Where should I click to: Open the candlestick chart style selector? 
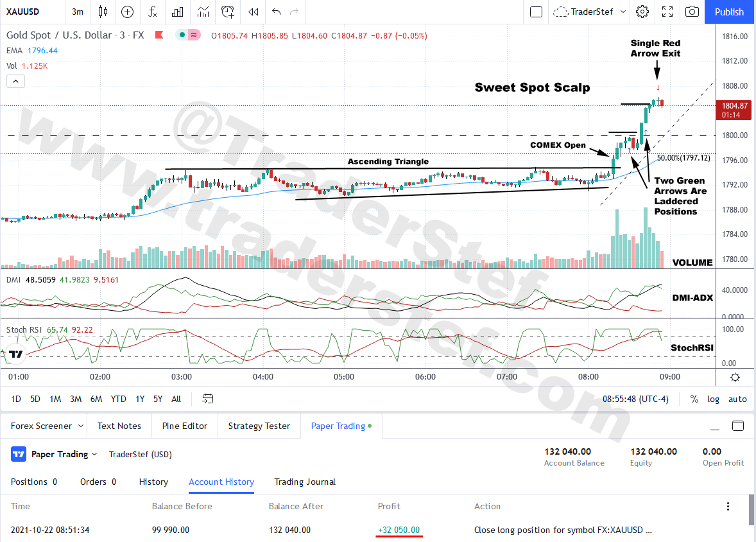tap(103, 12)
